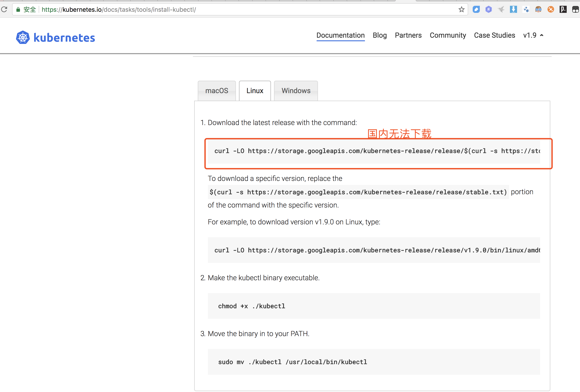The image size is (580, 392).
Task: Open the Case Studies nav link
Action: (494, 35)
